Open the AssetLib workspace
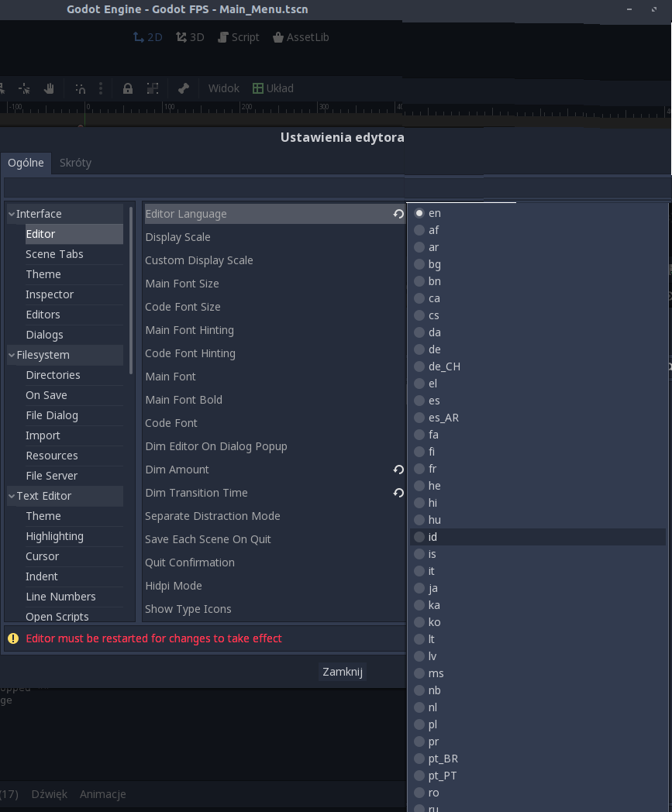This screenshot has height=812, width=672. click(x=301, y=37)
